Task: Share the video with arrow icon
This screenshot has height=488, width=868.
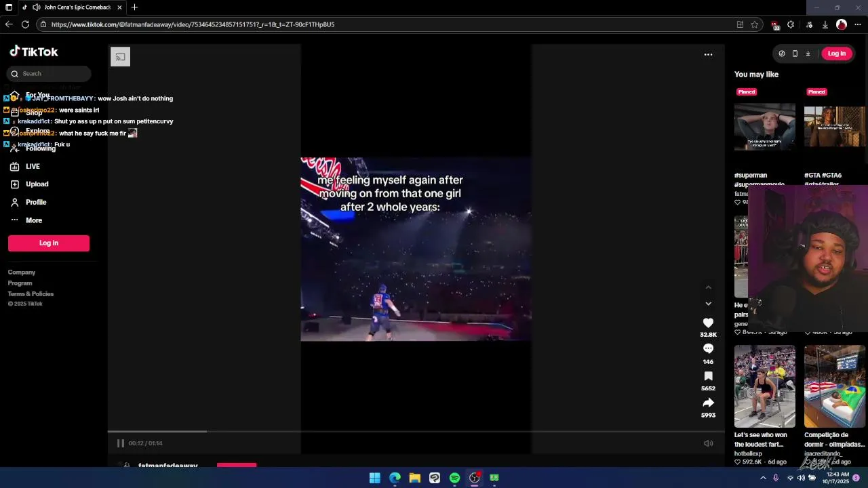Action: click(708, 403)
